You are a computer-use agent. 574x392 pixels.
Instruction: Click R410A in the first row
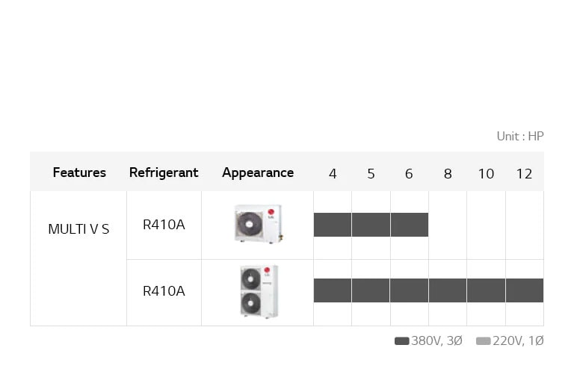coord(164,225)
